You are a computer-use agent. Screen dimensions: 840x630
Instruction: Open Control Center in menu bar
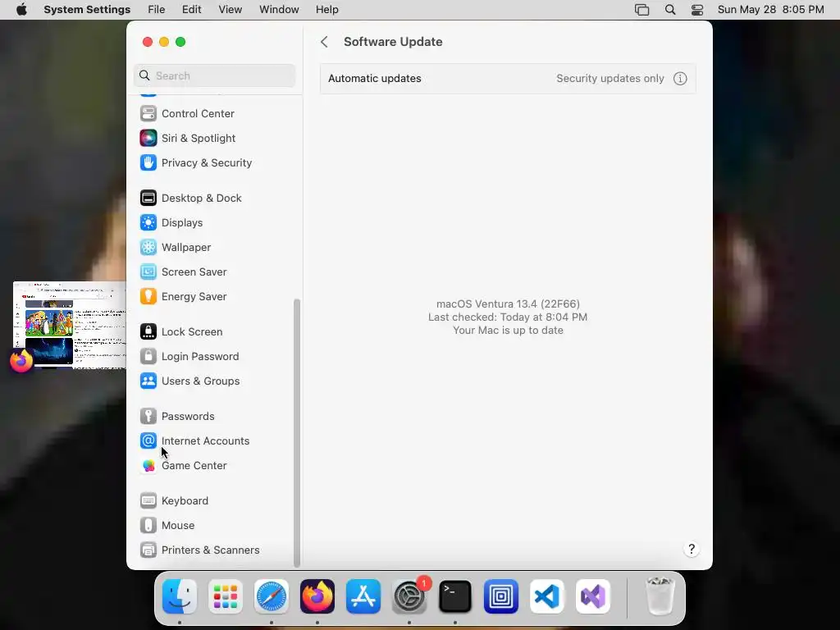[x=697, y=10]
